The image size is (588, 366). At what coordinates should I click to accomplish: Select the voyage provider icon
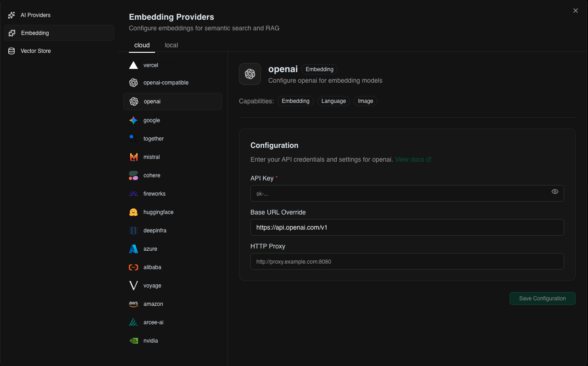coord(133,286)
